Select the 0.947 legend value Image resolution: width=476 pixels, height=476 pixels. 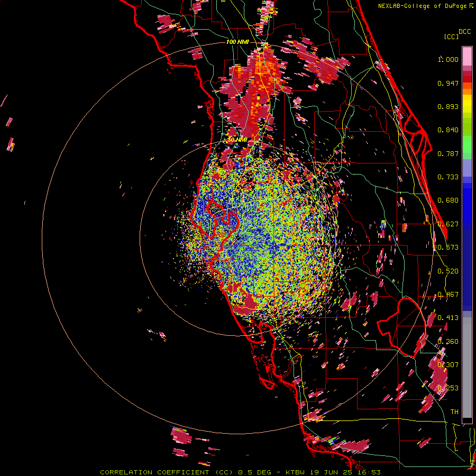[448, 83]
